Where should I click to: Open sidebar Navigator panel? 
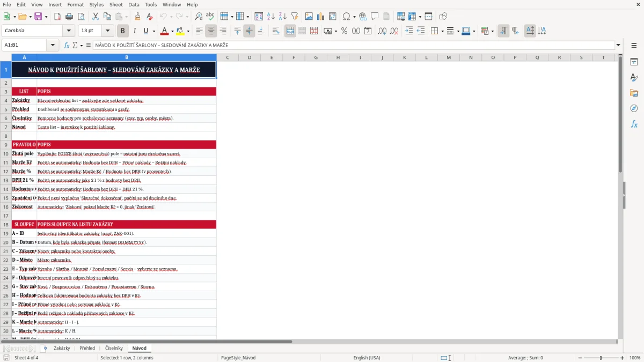(634, 108)
